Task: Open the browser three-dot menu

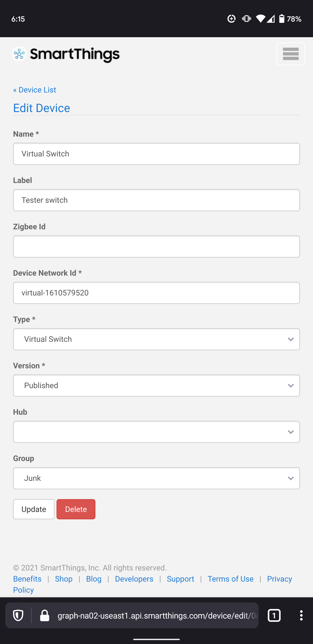Action: tap(301, 615)
